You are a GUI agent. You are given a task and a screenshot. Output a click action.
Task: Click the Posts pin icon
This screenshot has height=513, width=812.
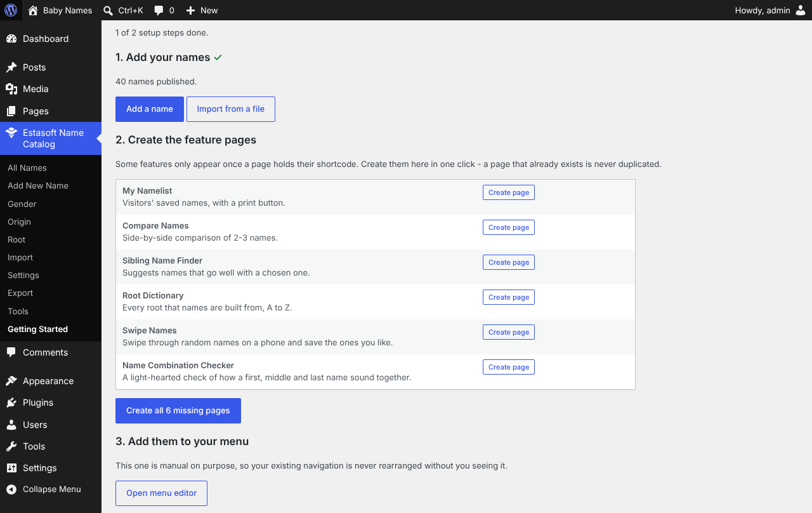tap(11, 67)
